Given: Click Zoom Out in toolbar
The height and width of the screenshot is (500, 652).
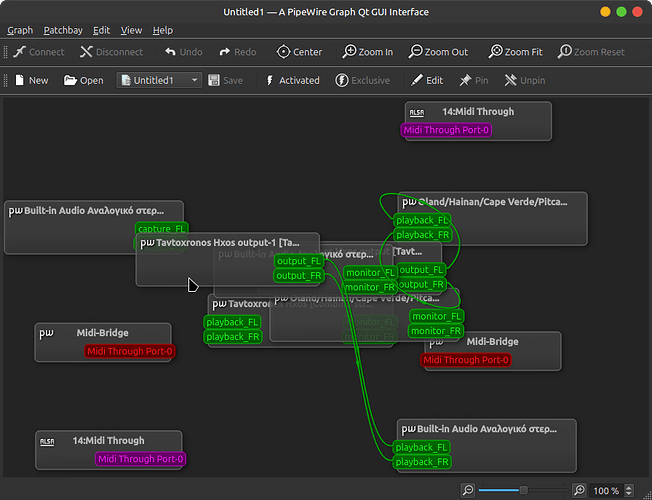Looking at the screenshot, I should 438,52.
